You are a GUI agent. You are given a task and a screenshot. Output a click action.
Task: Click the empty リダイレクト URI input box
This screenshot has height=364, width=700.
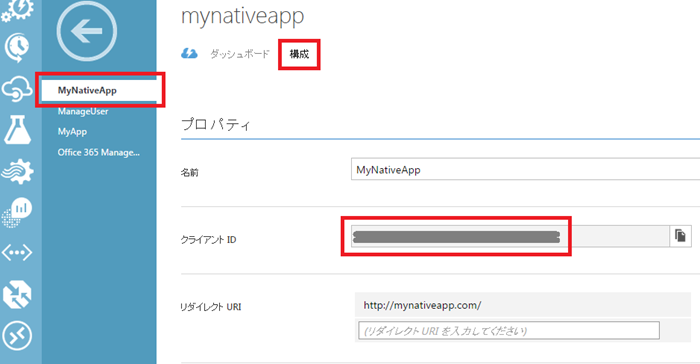click(509, 331)
